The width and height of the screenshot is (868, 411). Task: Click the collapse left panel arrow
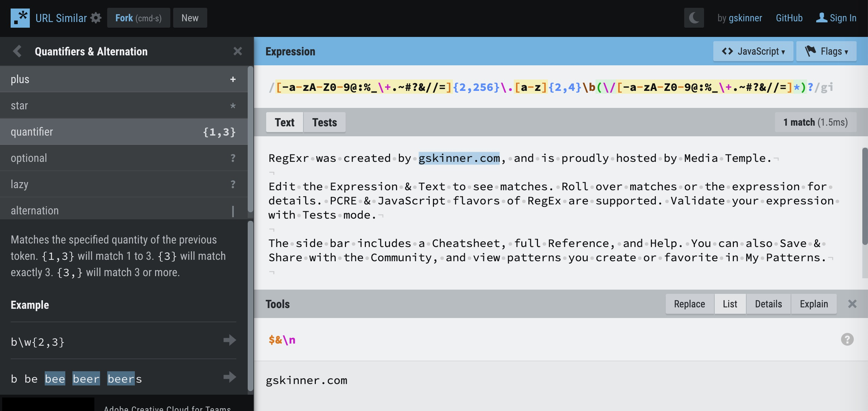16,51
